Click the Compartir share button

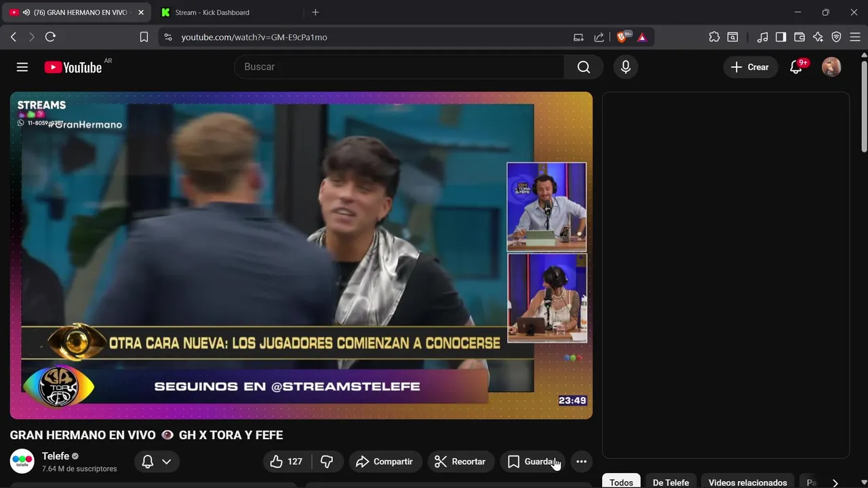pos(385,462)
